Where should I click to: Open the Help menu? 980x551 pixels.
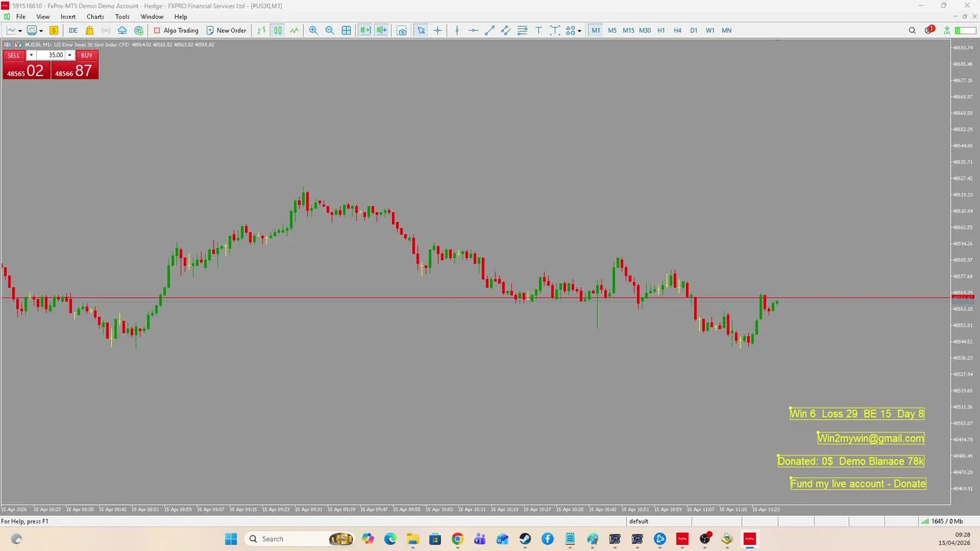(181, 17)
